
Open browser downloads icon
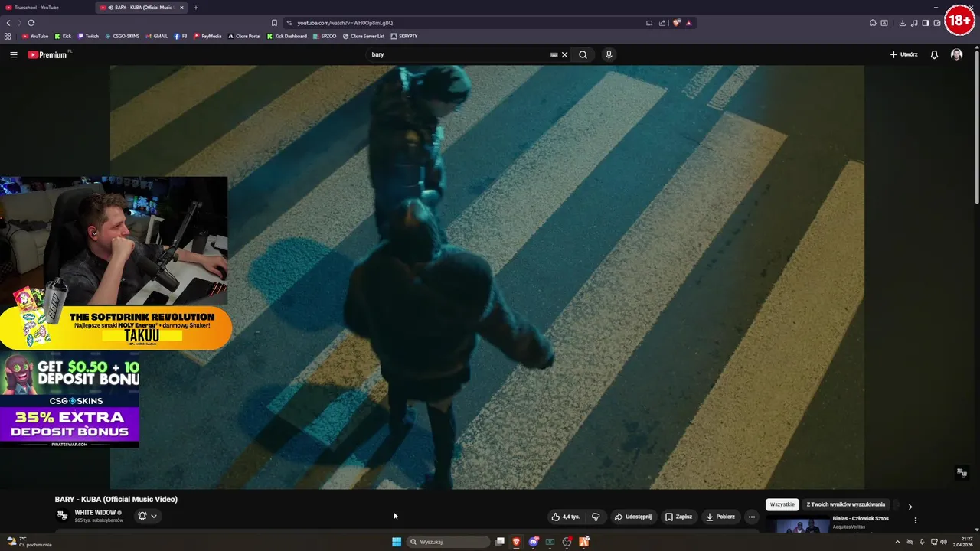coord(902,23)
